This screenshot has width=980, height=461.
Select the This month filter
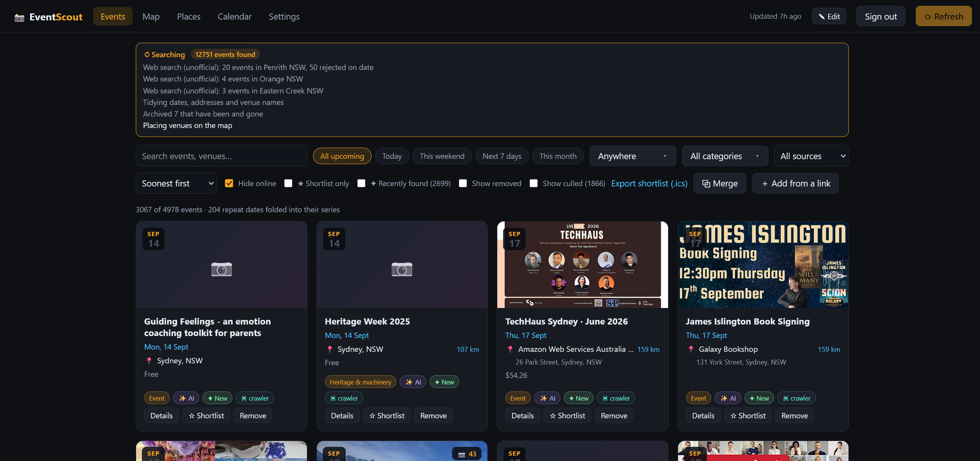tap(558, 156)
